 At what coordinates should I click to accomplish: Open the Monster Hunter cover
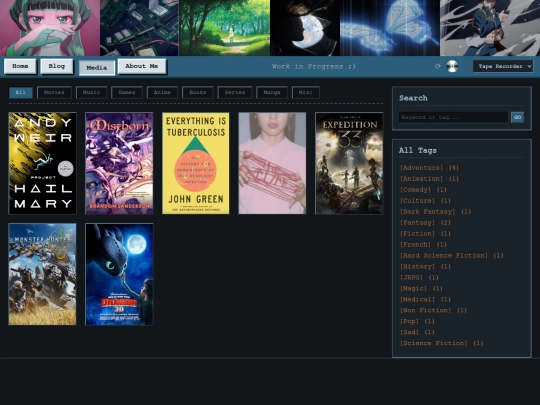click(x=42, y=274)
